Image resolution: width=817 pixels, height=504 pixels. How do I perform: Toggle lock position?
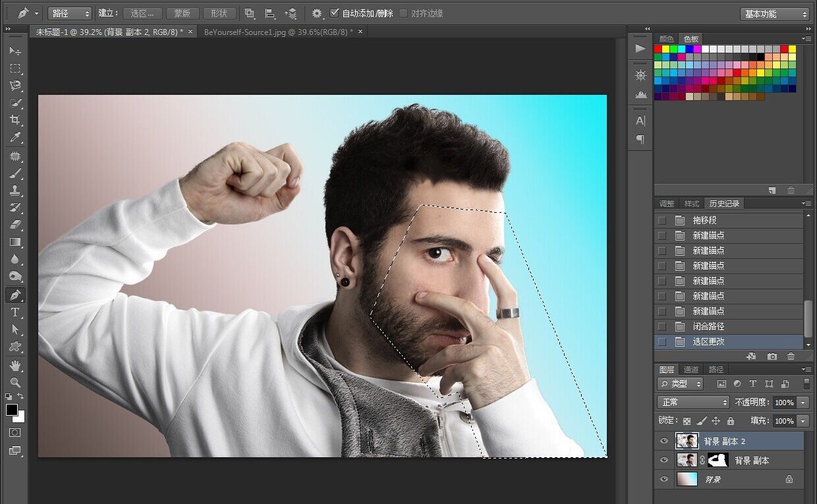tap(716, 420)
